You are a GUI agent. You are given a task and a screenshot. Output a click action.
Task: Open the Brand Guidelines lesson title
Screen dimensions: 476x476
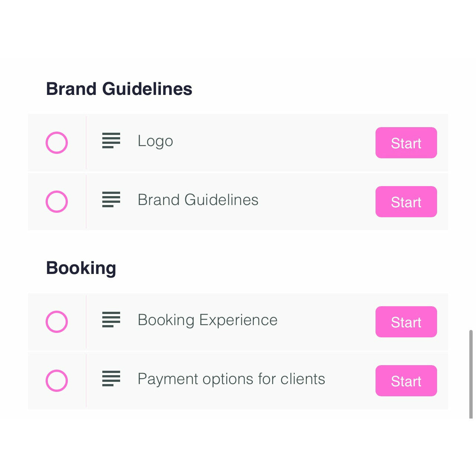click(x=198, y=200)
